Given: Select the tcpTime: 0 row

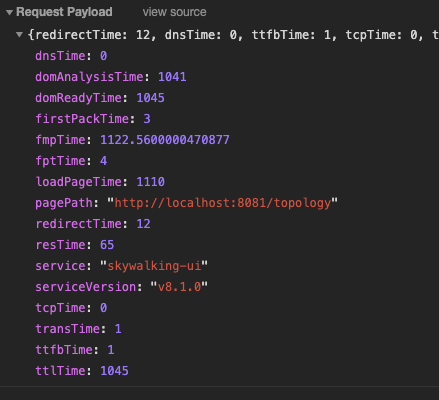Looking at the screenshot, I should [x=71, y=308].
